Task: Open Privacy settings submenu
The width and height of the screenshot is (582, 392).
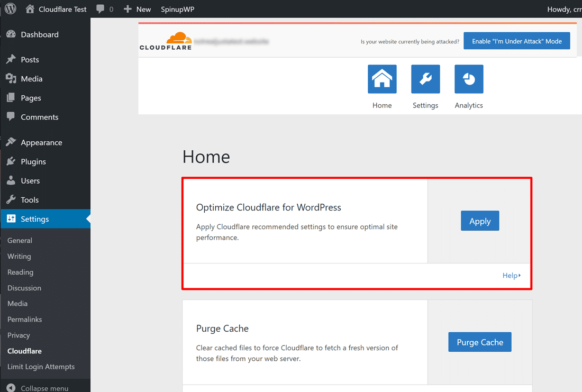Action: 19,335
